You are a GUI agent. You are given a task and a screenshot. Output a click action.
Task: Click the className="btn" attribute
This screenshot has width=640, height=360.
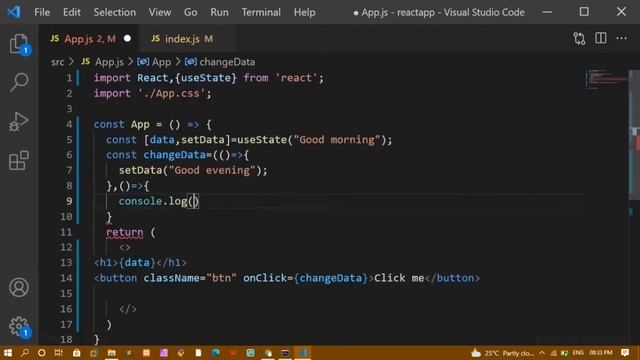coord(190,278)
